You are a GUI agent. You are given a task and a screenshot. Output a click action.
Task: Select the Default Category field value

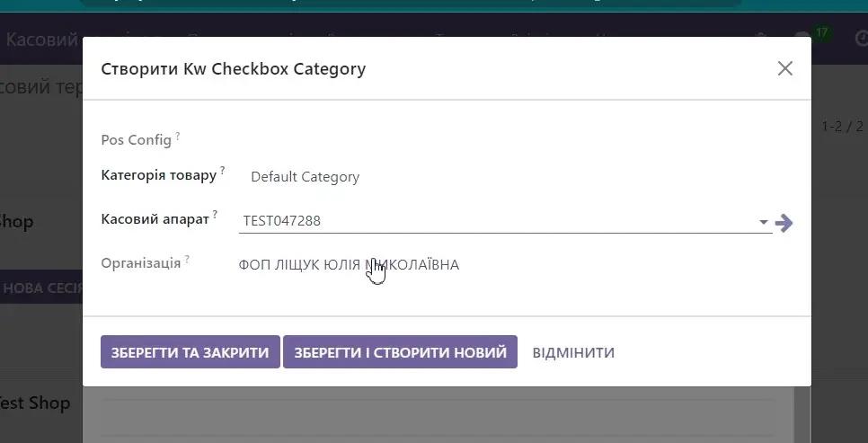[305, 177]
